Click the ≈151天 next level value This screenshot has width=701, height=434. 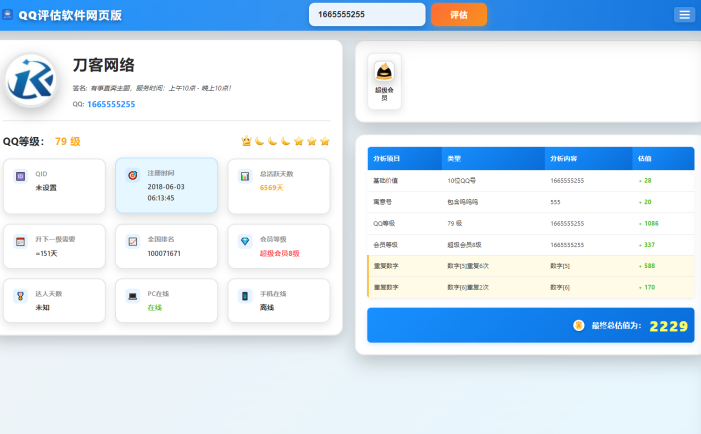click(x=46, y=253)
